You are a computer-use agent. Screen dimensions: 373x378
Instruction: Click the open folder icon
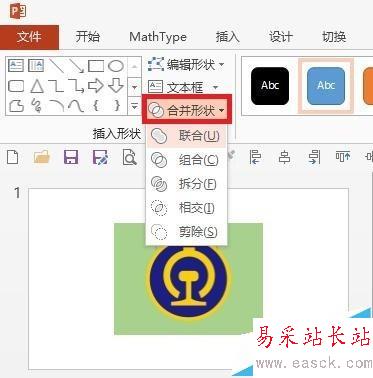coord(42,157)
